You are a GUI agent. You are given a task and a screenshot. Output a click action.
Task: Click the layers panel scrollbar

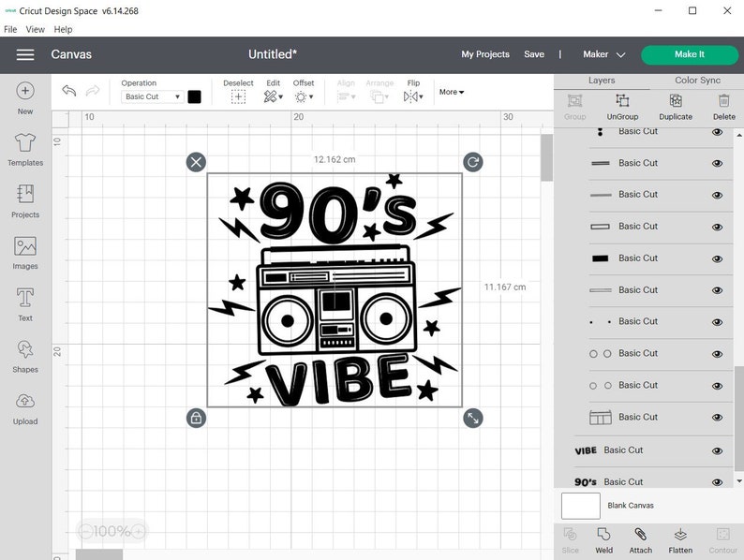[738, 419]
